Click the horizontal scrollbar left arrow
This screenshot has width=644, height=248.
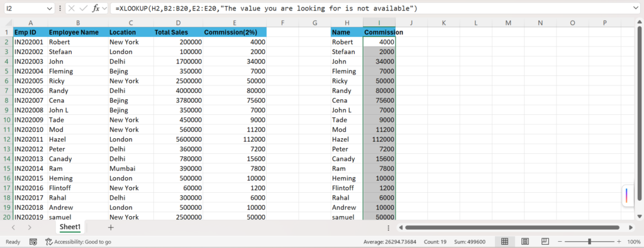[401, 227]
